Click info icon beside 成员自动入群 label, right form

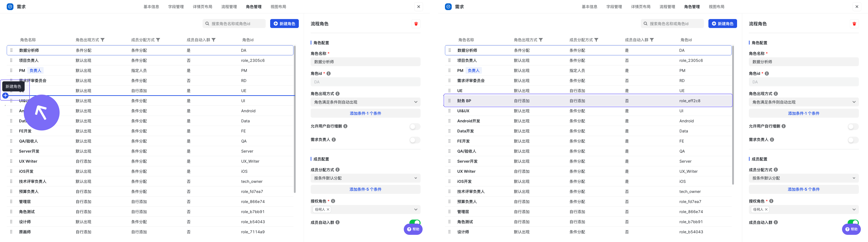(776, 222)
